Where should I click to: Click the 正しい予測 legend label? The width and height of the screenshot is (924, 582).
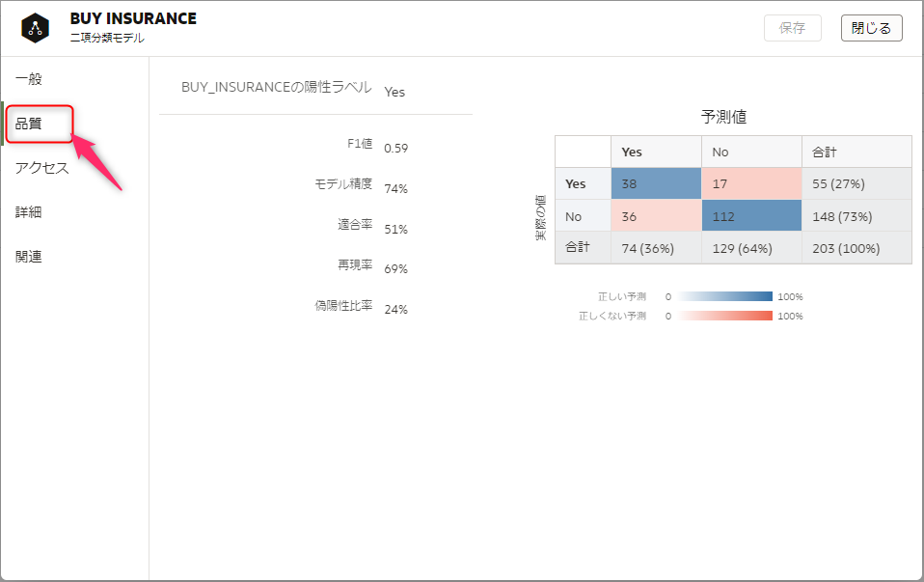point(622,296)
